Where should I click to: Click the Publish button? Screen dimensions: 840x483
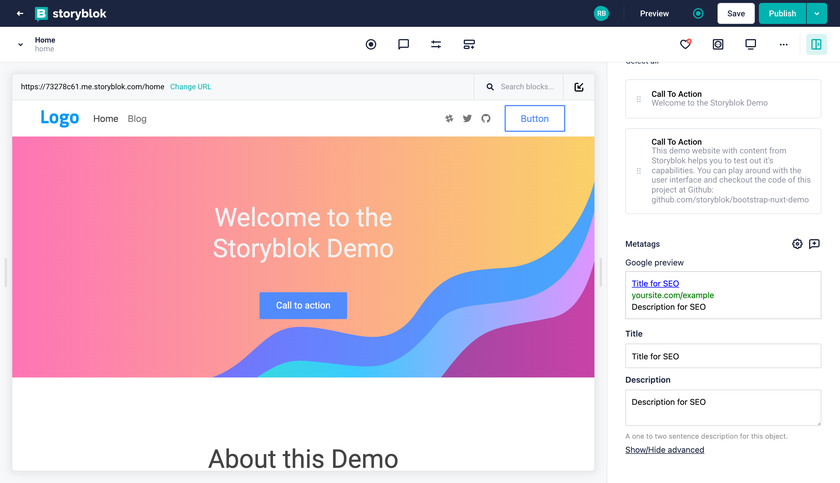782,13
